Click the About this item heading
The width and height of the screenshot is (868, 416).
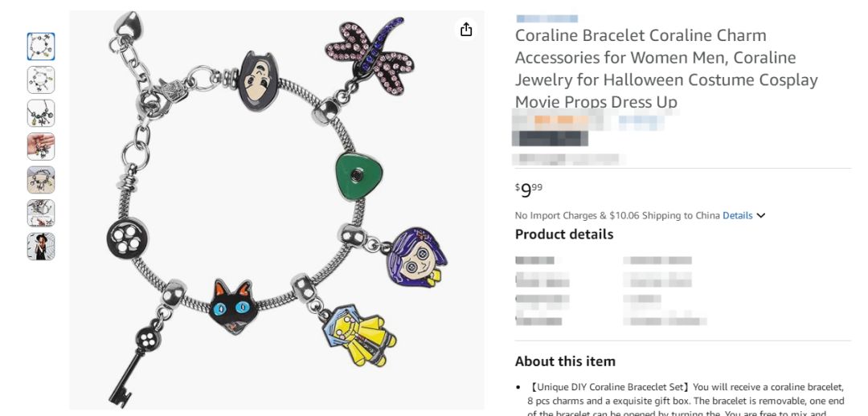coord(565,361)
